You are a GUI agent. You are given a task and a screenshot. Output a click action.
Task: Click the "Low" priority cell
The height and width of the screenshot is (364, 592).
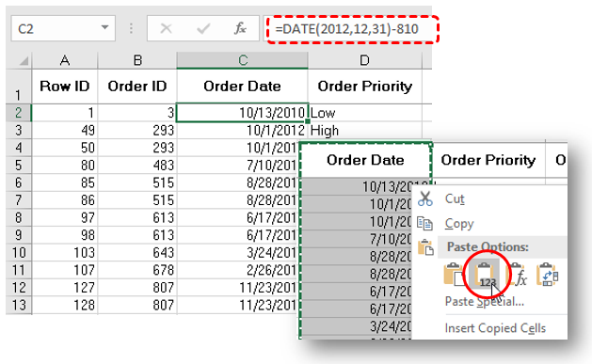coord(365,113)
